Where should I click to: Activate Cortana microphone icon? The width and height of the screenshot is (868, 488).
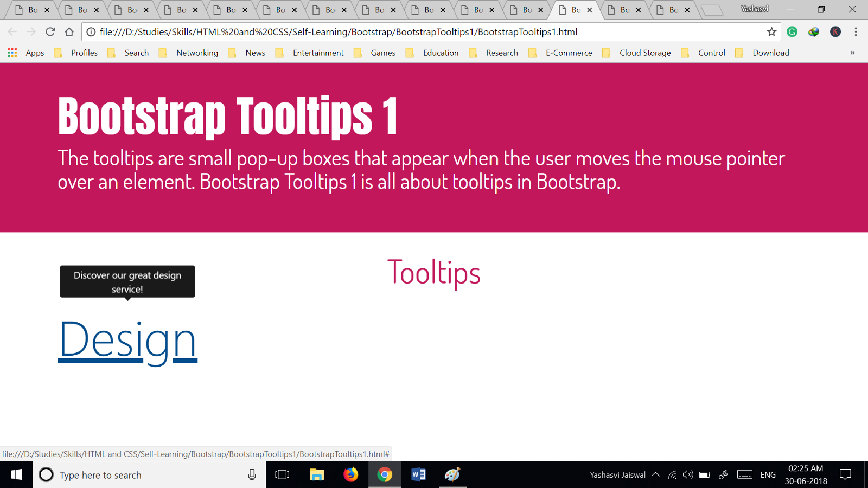click(252, 475)
